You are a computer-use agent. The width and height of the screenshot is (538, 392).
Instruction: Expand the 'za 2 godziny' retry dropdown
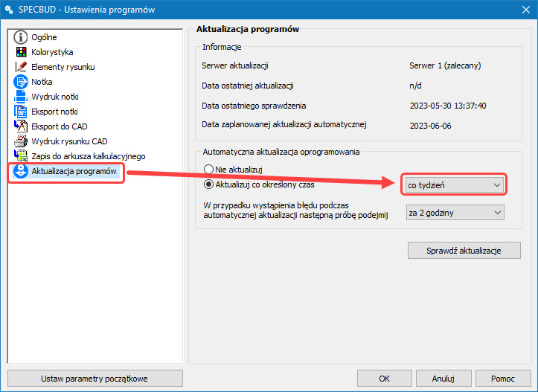(x=455, y=213)
